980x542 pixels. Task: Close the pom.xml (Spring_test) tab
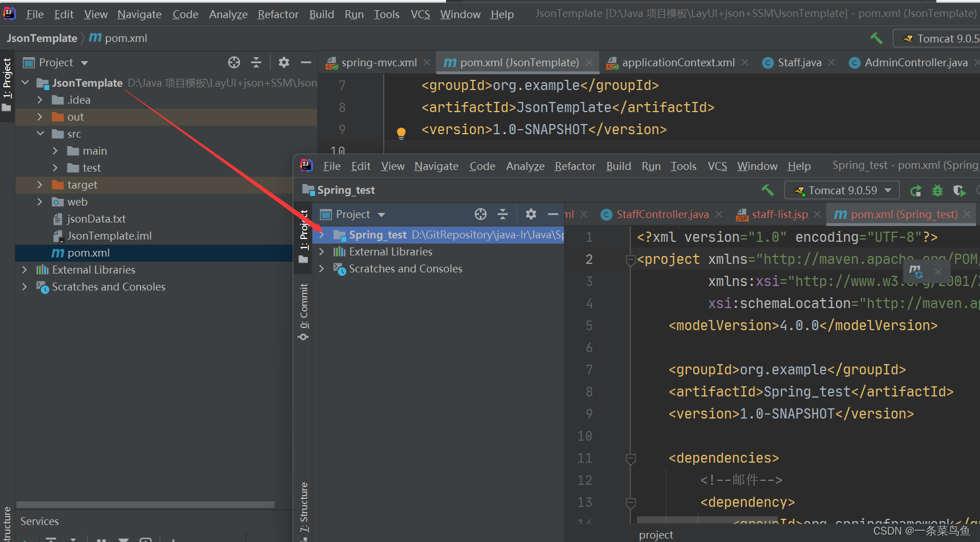967,214
